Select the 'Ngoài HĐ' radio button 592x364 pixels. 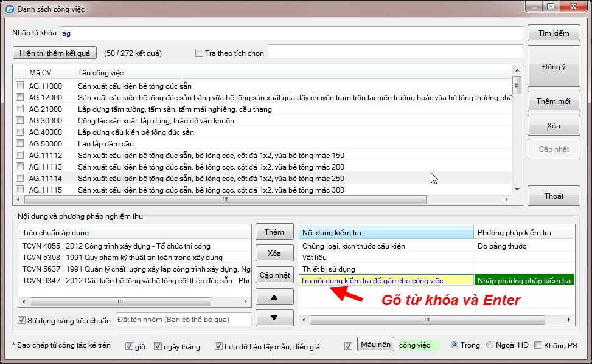click(490, 345)
